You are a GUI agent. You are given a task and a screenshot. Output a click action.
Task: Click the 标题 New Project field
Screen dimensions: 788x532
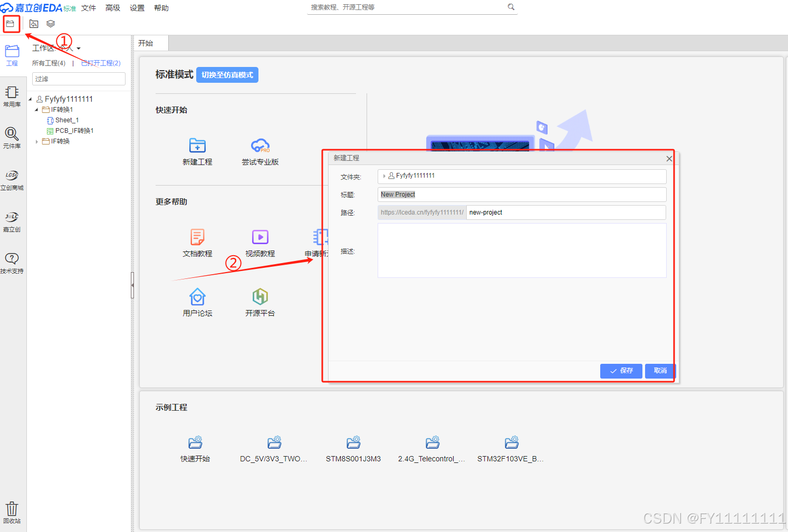(522, 195)
